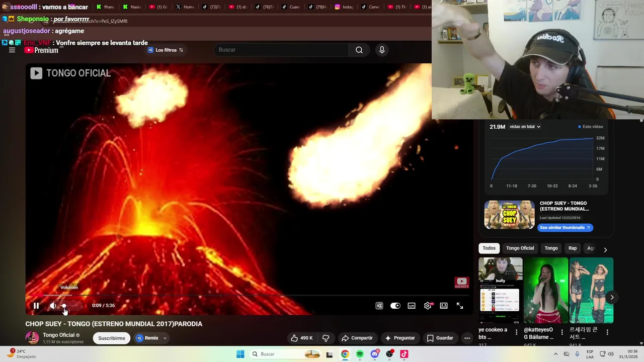Dislike the video
This screenshot has height=362, width=644.
pyautogui.click(x=326, y=338)
